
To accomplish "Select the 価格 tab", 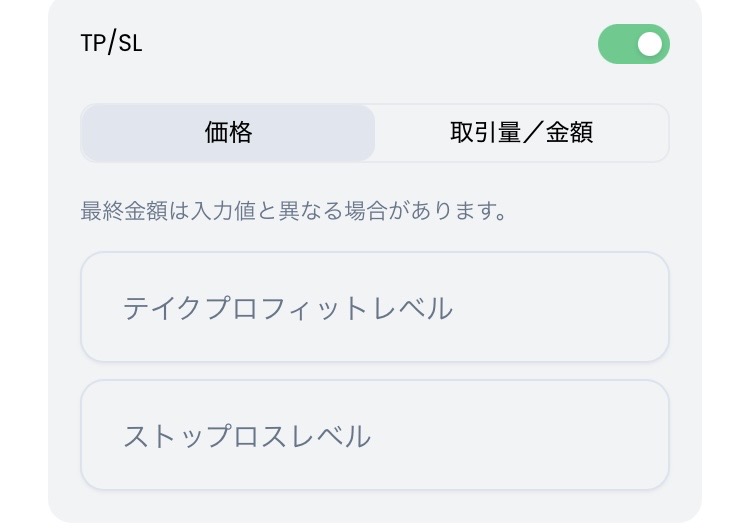I will [x=228, y=133].
